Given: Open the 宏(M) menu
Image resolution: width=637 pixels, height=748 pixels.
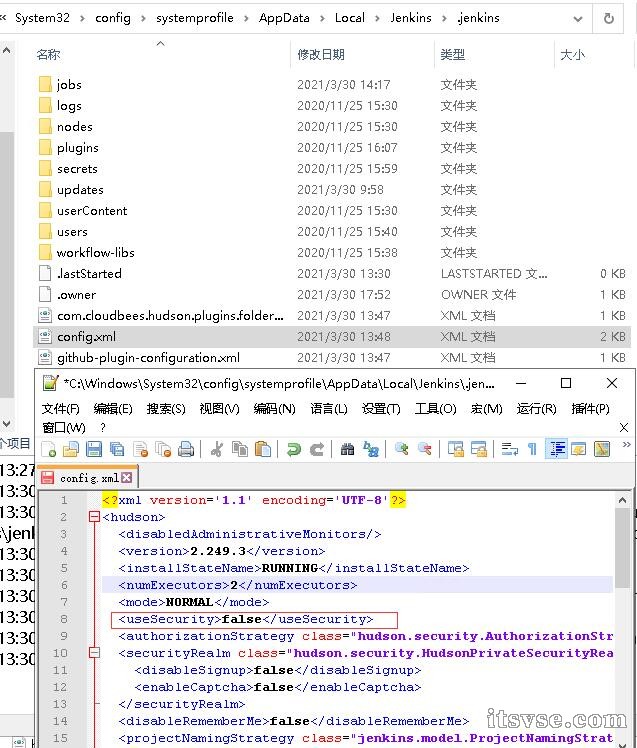Looking at the screenshot, I should pos(486,409).
